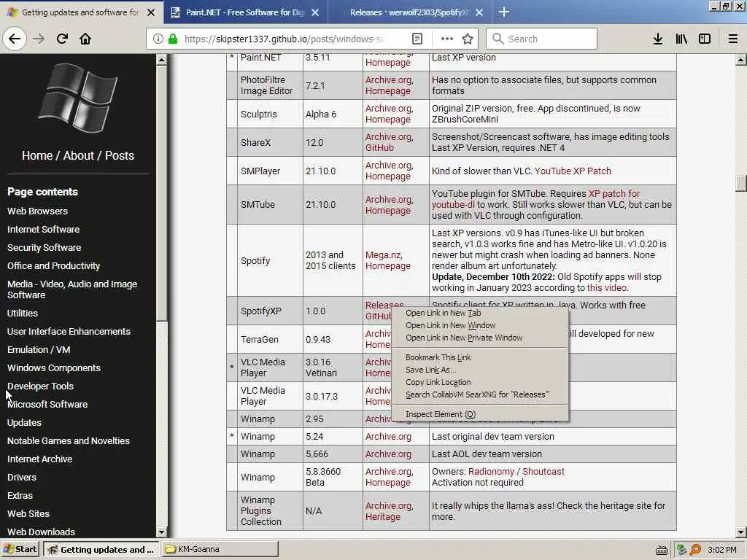Open Mega.nz link for Spotify
747x560 pixels.
384,254
